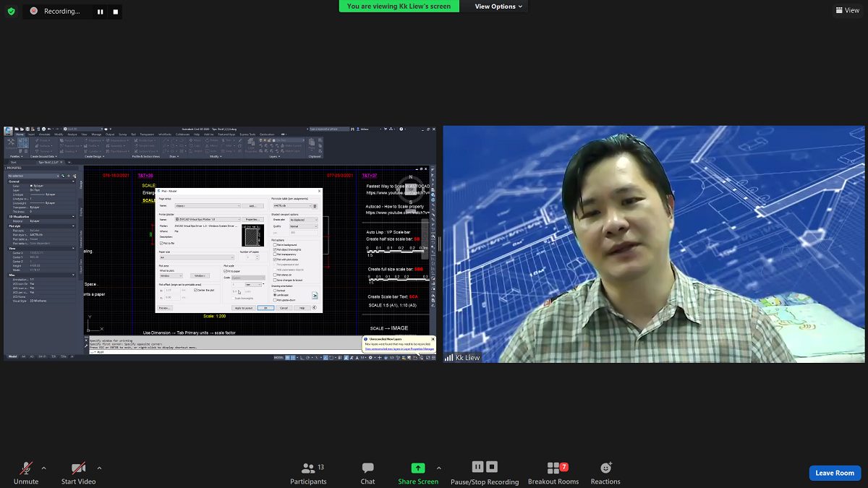868x488 pixels.
Task: Click OK in the Plot dialog
Action: pyautogui.click(x=265, y=308)
